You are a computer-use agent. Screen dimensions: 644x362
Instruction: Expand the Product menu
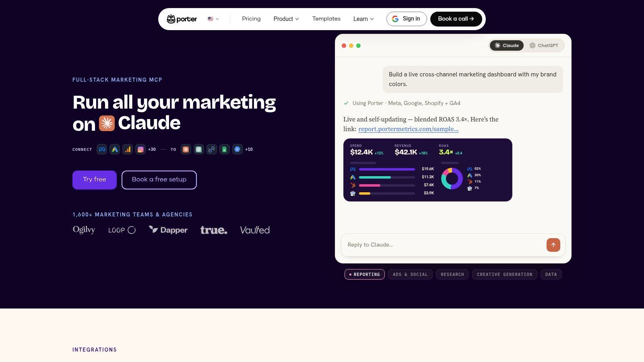coord(286,19)
